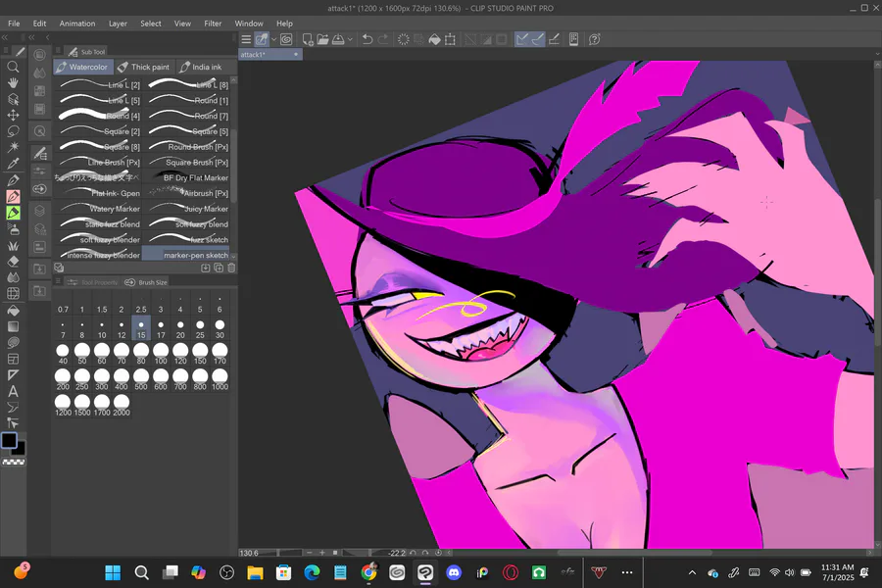Delete the sub tool with trash icon
Viewport: 882px width, 588px height.
[231, 268]
